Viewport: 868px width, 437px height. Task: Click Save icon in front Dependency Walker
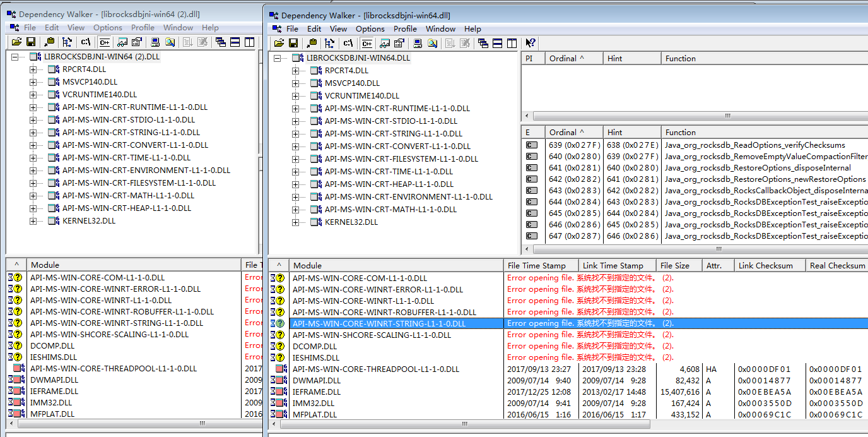[293, 43]
